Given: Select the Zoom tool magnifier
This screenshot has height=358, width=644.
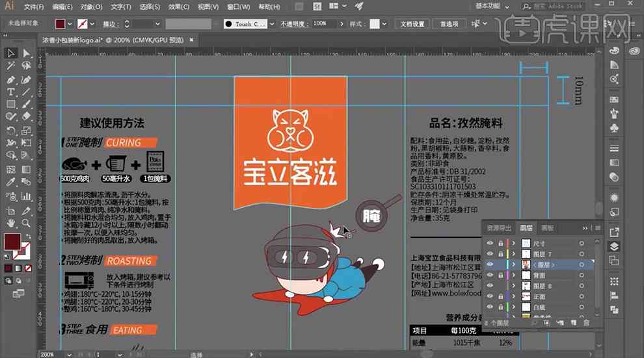Looking at the screenshot, I should tap(26, 223).
